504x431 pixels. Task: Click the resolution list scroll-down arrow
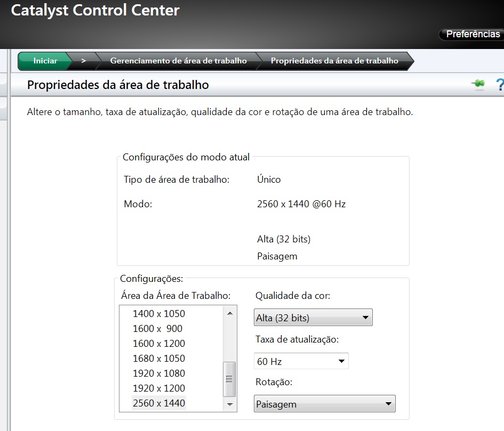tap(230, 405)
